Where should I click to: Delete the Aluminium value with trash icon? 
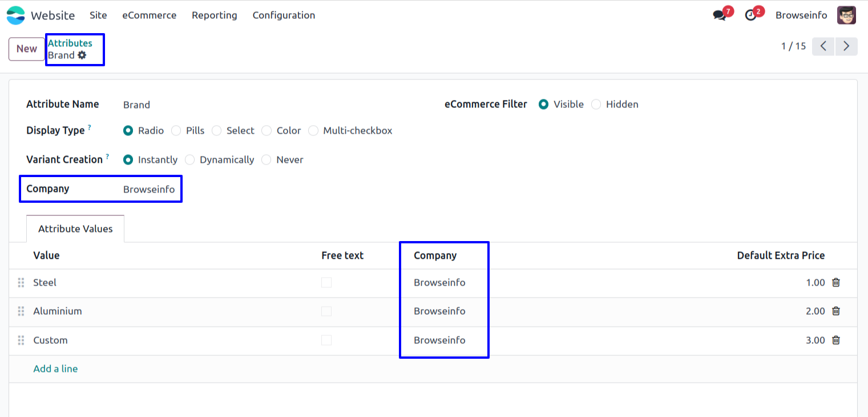coord(836,311)
